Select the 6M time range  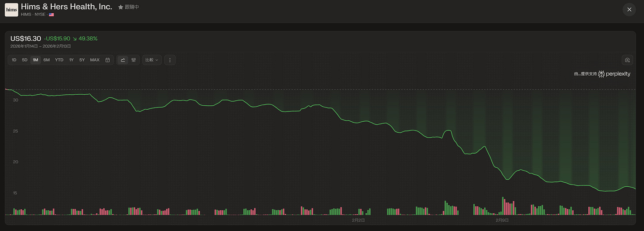(46, 60)
